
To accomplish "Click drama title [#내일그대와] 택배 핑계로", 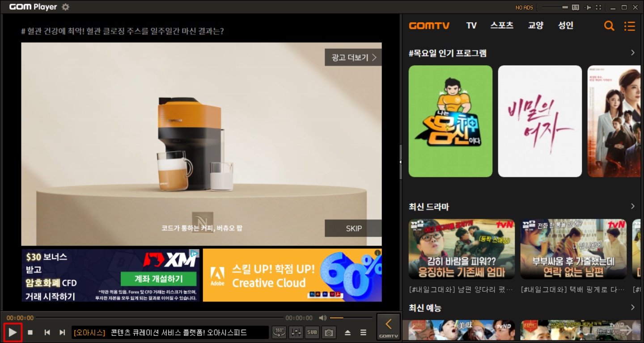I will [572, 289].
